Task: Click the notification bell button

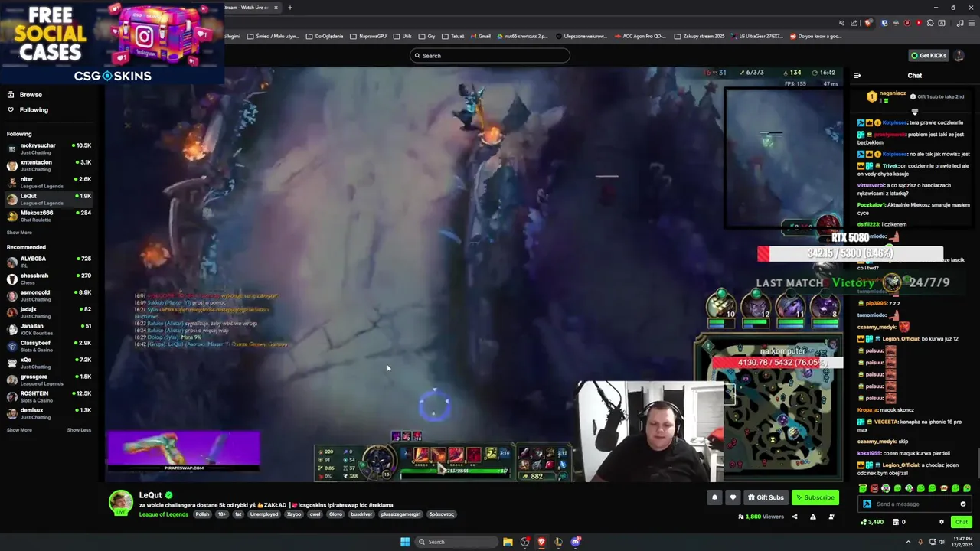Action: click(714, 497)
